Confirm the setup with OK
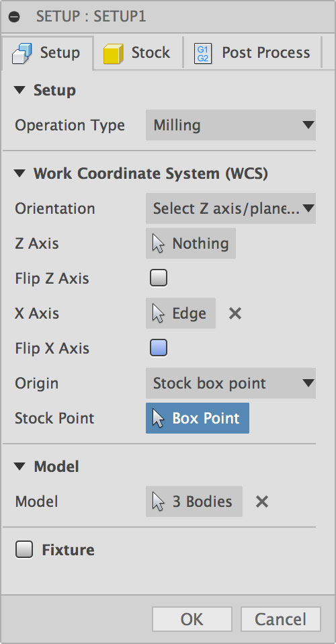The image size is (336, 644). point(192,619)
